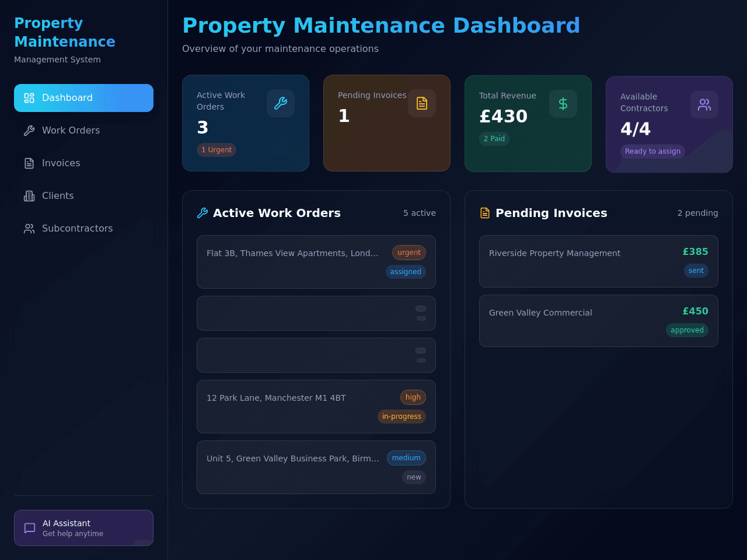This screenshot has width=747, height=560.
Task: Click wrench icon in Active Work Orders stat card
Action: 281,103
